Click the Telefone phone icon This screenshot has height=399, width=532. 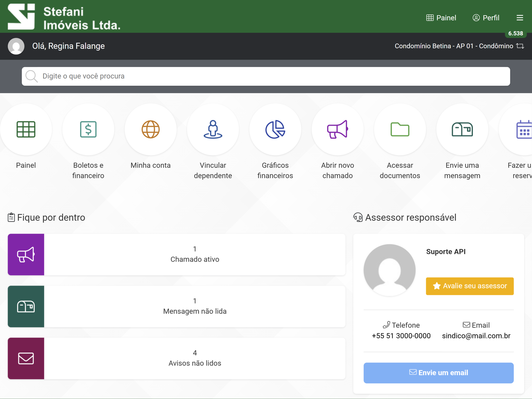(386, 325)
